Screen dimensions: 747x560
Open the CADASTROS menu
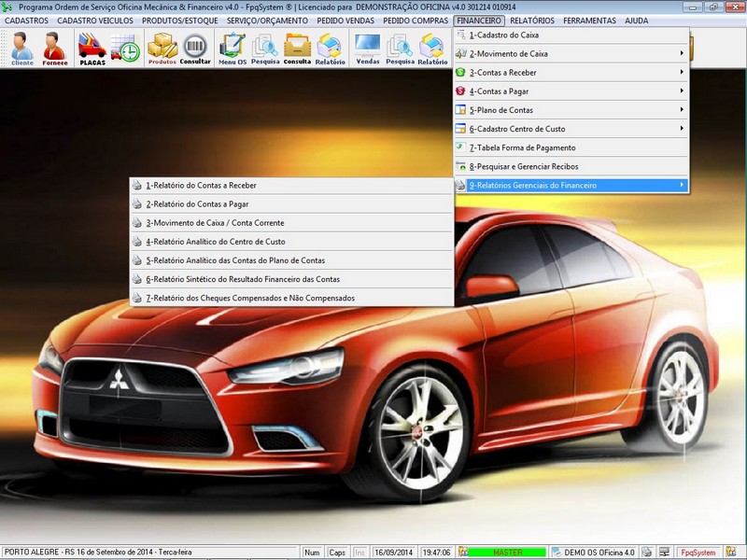pyautogui.click(x=27, y=21)
